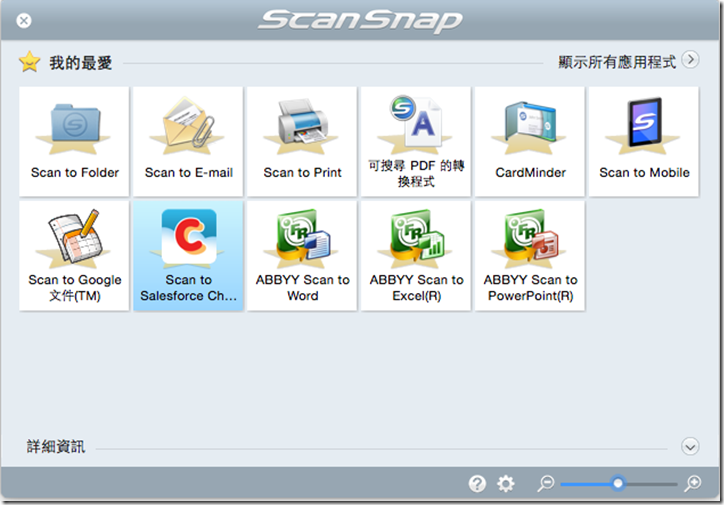Launch Scan to E-mail
The image size is (724, 505).
click(x=188, y=141)
